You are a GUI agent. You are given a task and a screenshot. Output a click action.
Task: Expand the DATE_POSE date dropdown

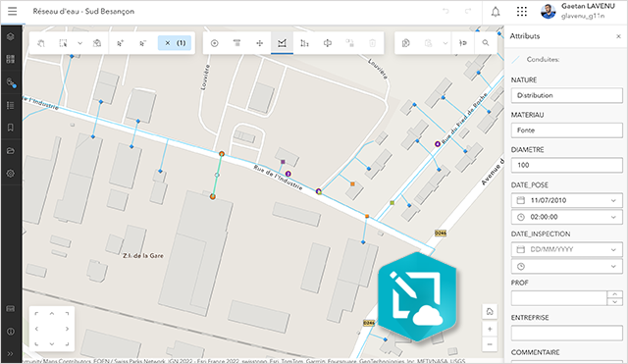pos(613,200)
